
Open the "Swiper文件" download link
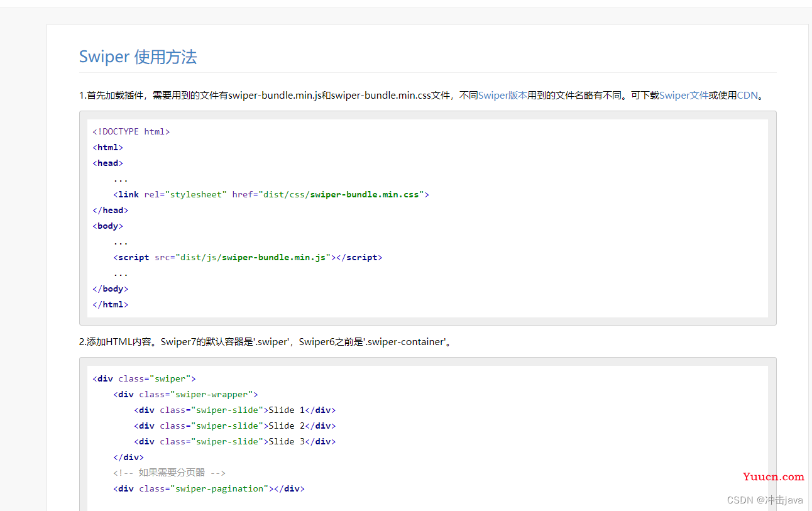tap(684, 96)
